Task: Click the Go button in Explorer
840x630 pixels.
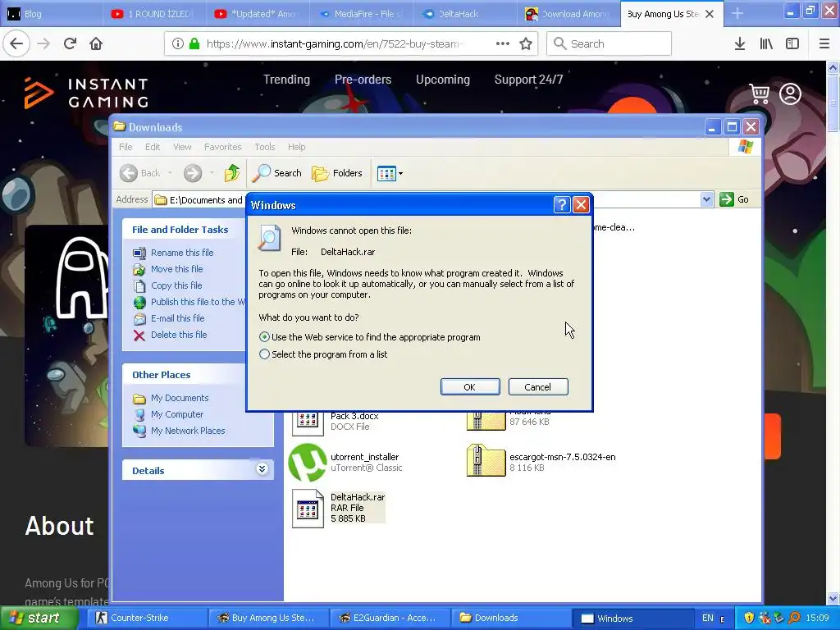Action: click(734, 199)
